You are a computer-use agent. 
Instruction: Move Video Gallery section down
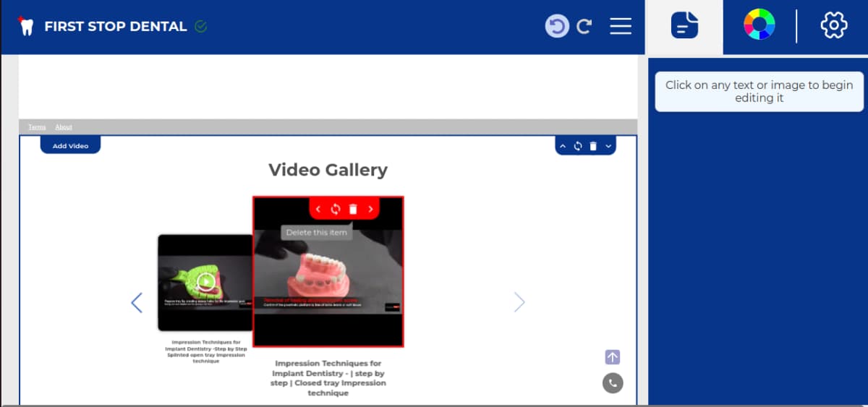[x=608, y=147]
